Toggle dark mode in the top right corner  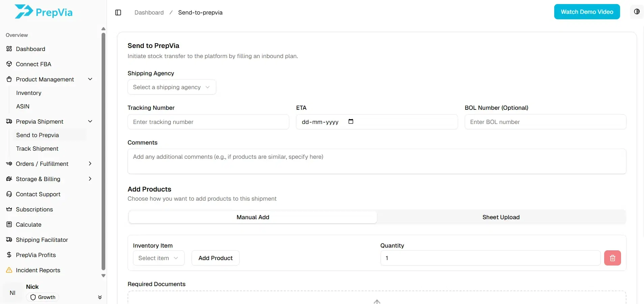click(x=637, y=11)
